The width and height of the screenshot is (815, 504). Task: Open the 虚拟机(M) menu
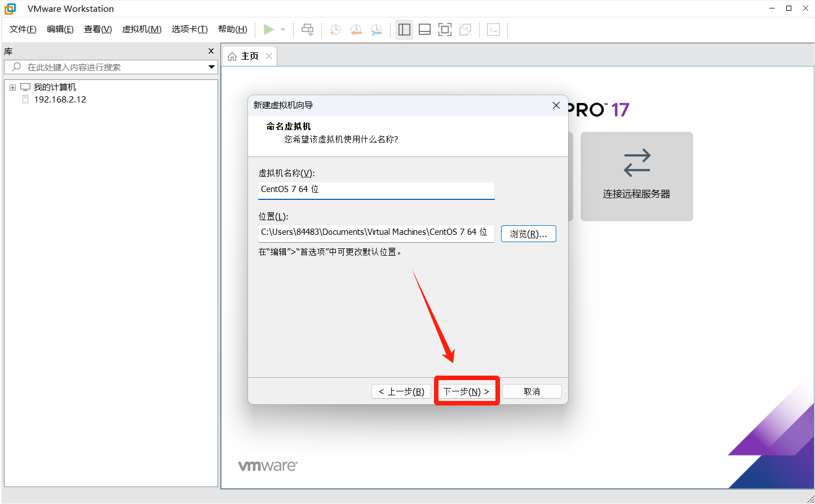tap(141, 29)
